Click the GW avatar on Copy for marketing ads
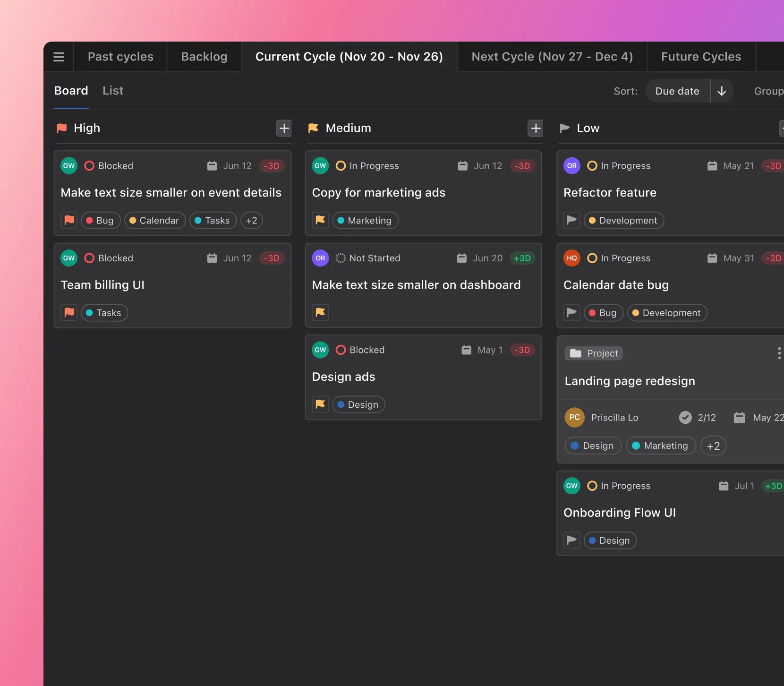Image resolution: width=784 pixels, height=686 pixels. pos(320,166)
